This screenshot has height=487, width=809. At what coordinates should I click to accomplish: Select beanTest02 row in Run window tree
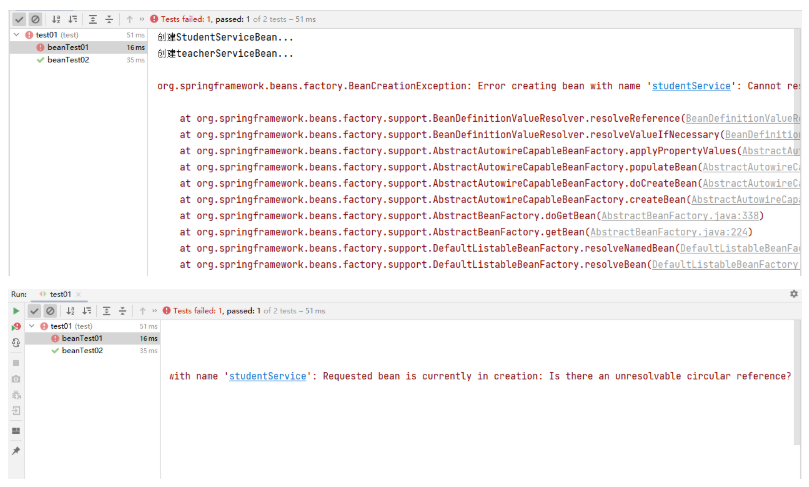pyautogui.click(x=92, y=350)
